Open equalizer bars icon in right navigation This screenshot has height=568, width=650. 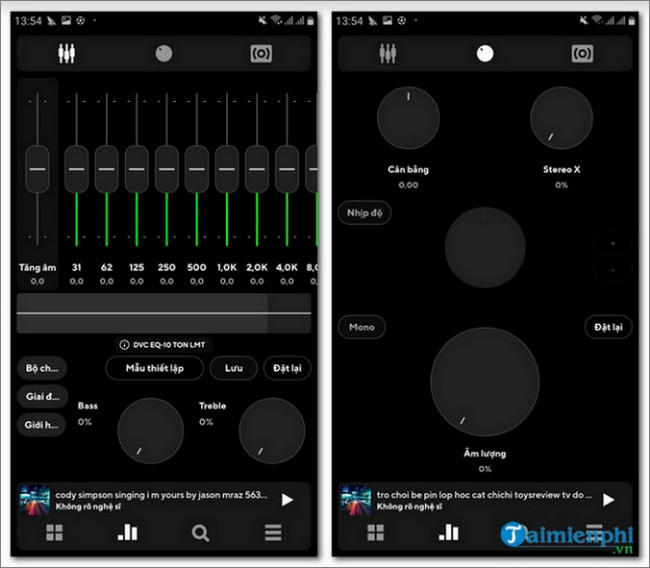[449, 532]
